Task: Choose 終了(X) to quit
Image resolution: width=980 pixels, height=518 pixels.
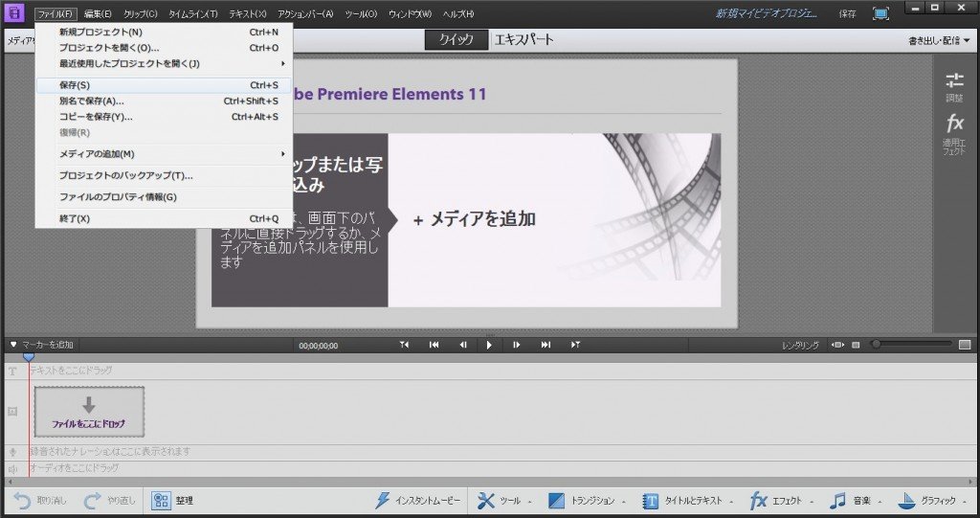Action: 164,219
